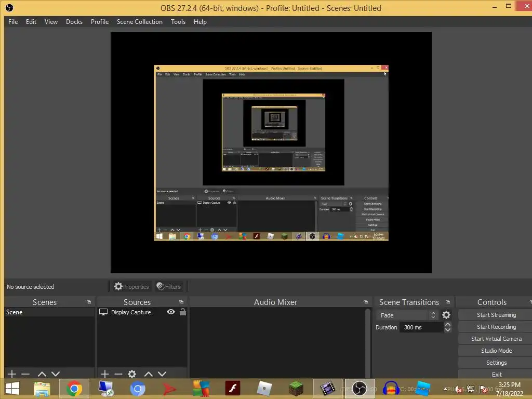The image size is (532, 399).
Task: Remove source with minus icon
Action: click(118, 374)
